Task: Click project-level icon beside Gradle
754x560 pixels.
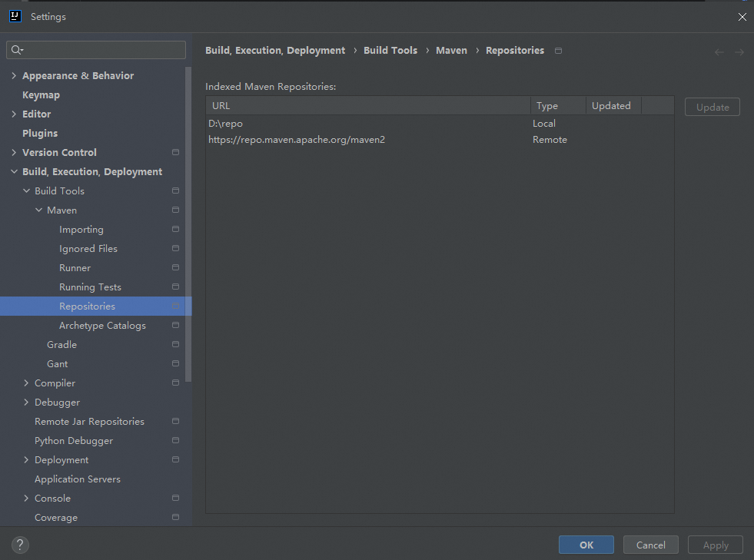Action: coord(175,345)
